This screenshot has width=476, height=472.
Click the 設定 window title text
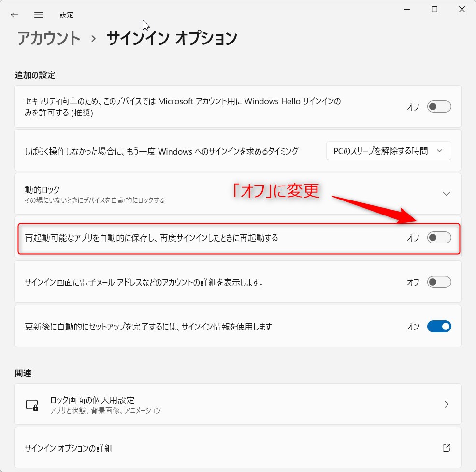(67, 15)
